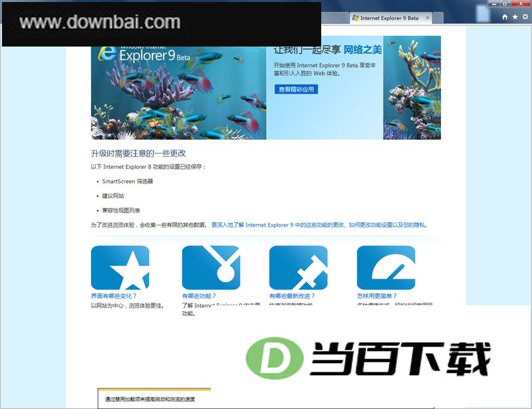
Task: Click the 让我们一起尽享 网络之美 headline
Action: tap(328, 50)
